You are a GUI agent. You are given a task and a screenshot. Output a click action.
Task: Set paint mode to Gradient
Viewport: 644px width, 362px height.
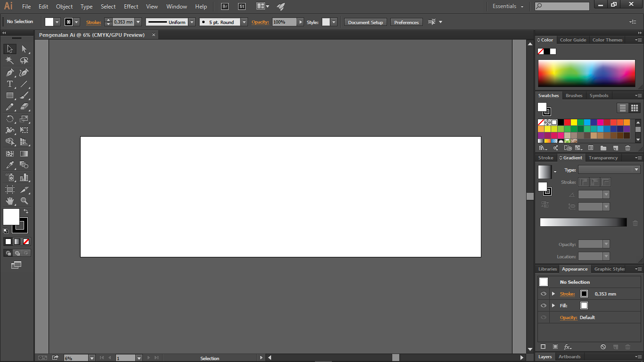pyautogui.click(x=17, y=241)
